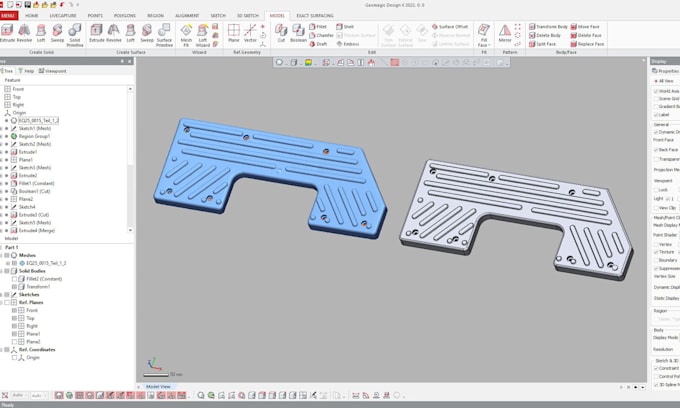
Task: Click the Chamfer tool
Action: click(x=321, y=35)
